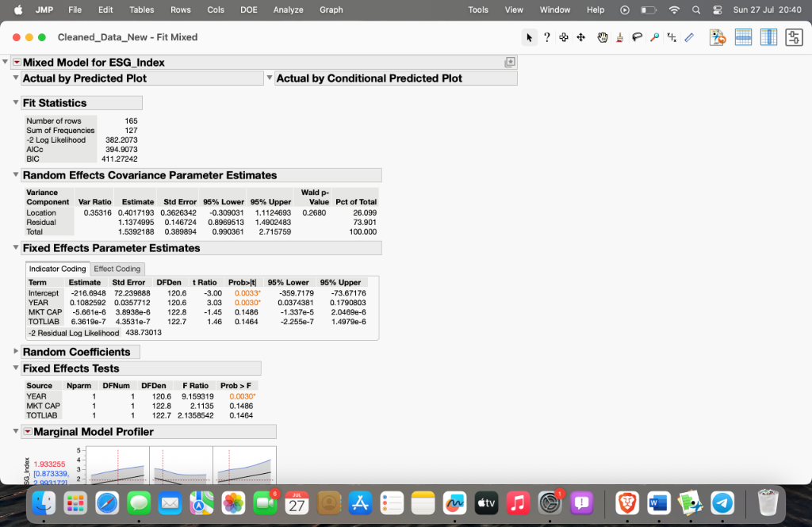Click the data table icon in toolbar
This screenshot has height=527, width=812.
click(x=743, y=37)
